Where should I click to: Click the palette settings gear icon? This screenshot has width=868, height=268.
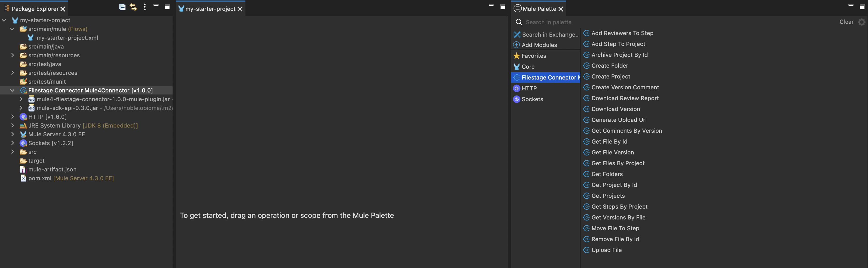pos(862,22)
